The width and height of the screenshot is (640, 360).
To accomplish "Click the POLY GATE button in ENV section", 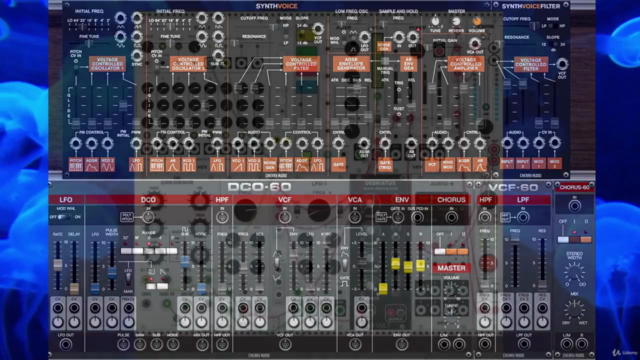I will point(381,217).
